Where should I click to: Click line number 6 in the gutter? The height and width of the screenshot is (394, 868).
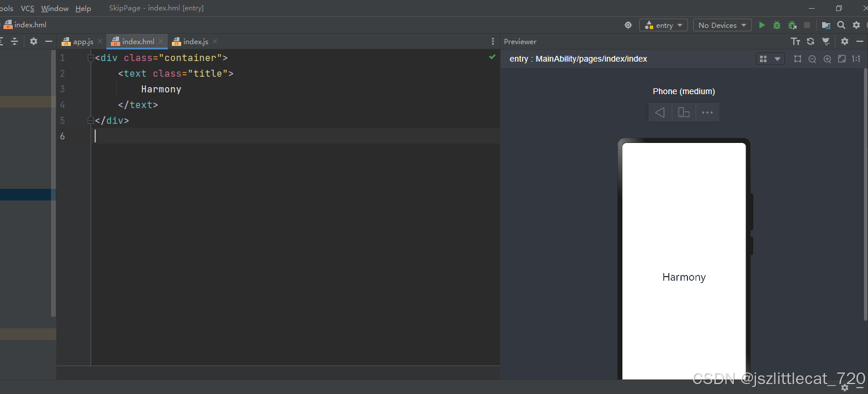coord(63,136)
